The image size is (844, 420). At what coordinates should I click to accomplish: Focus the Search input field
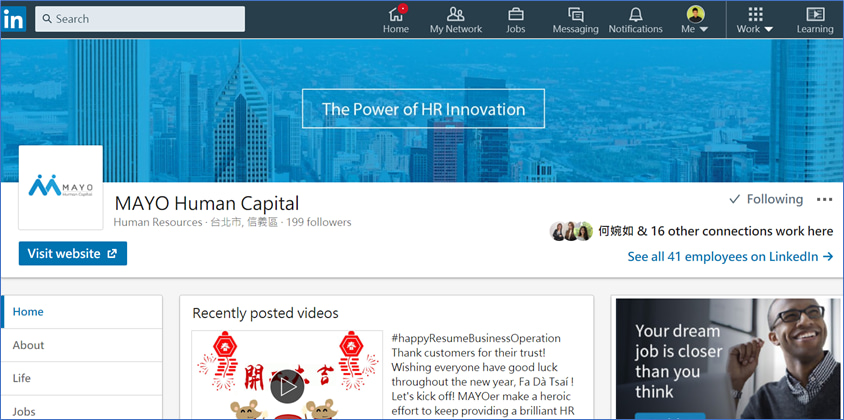pyautogui.click(x=140, y=19)
